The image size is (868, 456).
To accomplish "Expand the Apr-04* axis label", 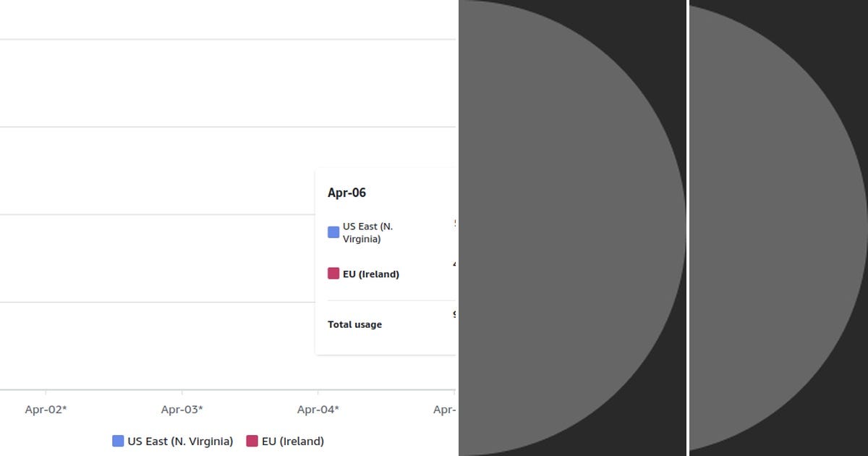I will (318, 410).
